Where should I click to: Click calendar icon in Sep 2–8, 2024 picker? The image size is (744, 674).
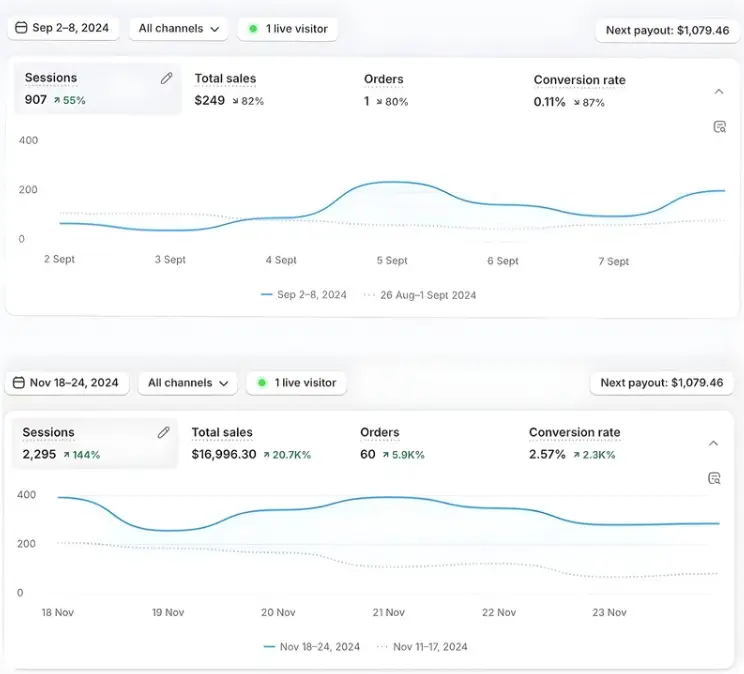pyautogui.click(x=21, y=28)
